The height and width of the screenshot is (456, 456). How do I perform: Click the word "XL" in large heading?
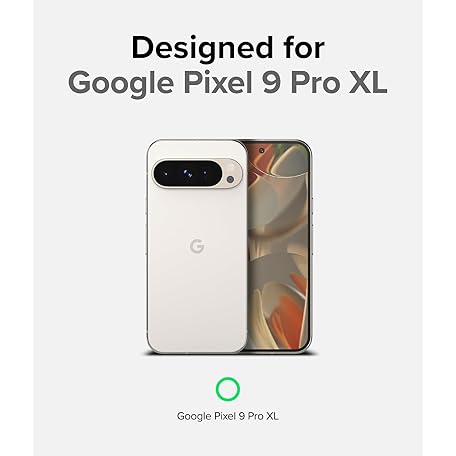tap(368, 82)
